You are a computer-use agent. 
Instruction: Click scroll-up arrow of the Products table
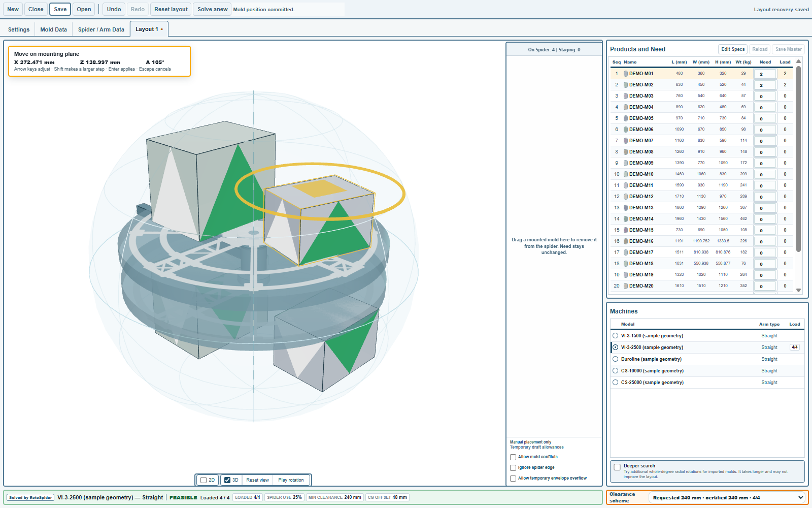[x=799, y=61]
